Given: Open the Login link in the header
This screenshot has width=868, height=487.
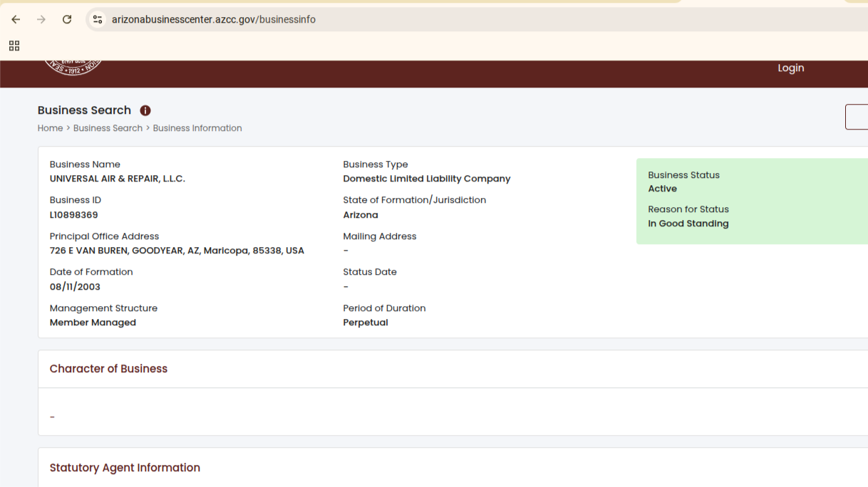Looking at the screenshot, I should [791, 68].
